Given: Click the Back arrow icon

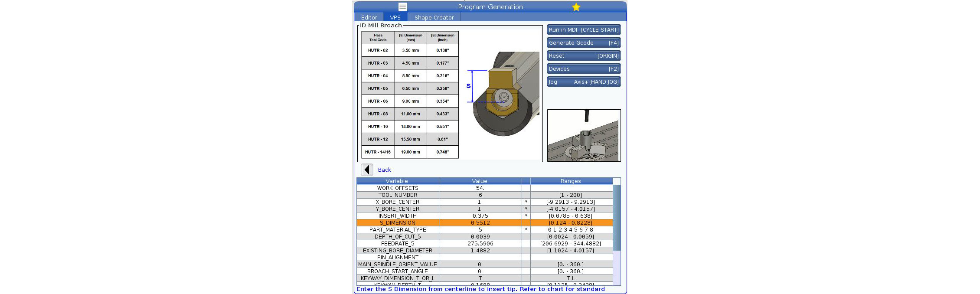Looking at the screenshot, I should pyautogui.click(x=367, y=170).
